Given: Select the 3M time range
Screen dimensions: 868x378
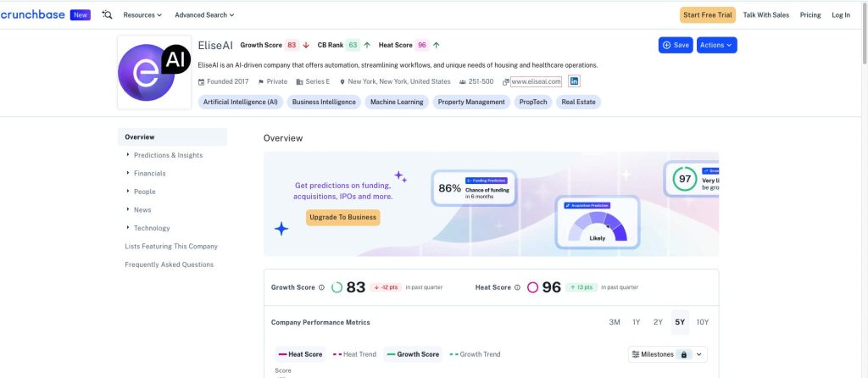Looking at the screenshot, I should pyautogui.click(x=615, y=322).
